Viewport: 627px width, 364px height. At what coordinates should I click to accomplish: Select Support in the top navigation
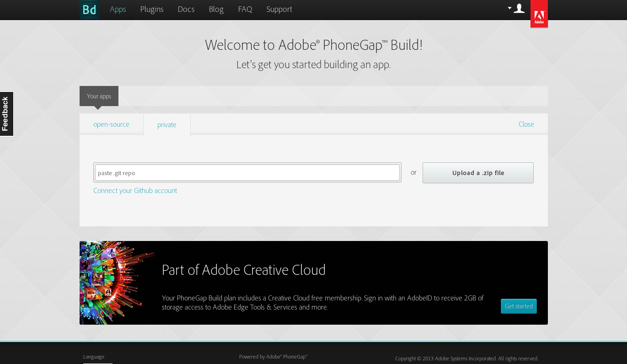coord(279,9)
